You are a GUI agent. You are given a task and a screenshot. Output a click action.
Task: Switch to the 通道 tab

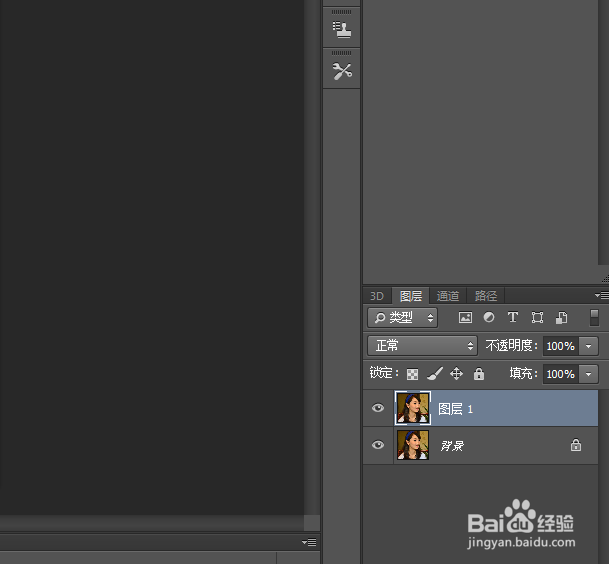[x=448, y=296]
